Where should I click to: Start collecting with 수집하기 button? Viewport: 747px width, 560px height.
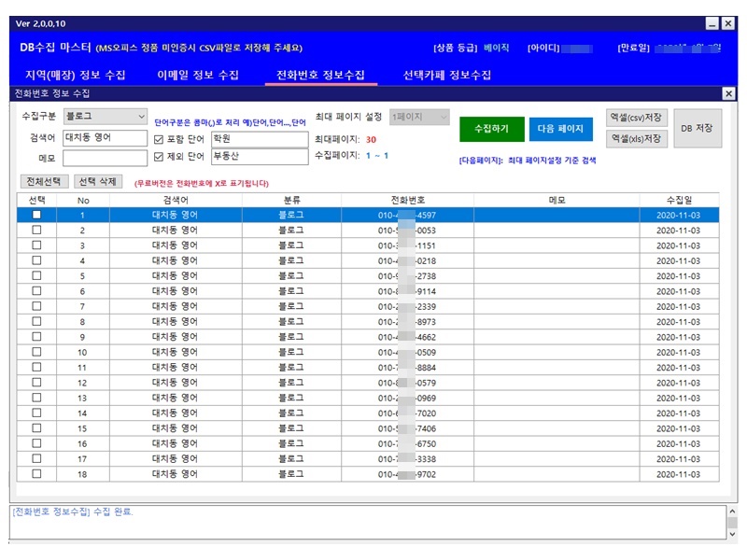pos(492,129)
